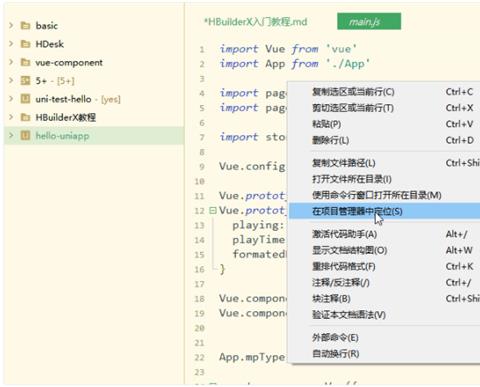
Task: Click line number 9 in gutter
Action: coord(202,167)
